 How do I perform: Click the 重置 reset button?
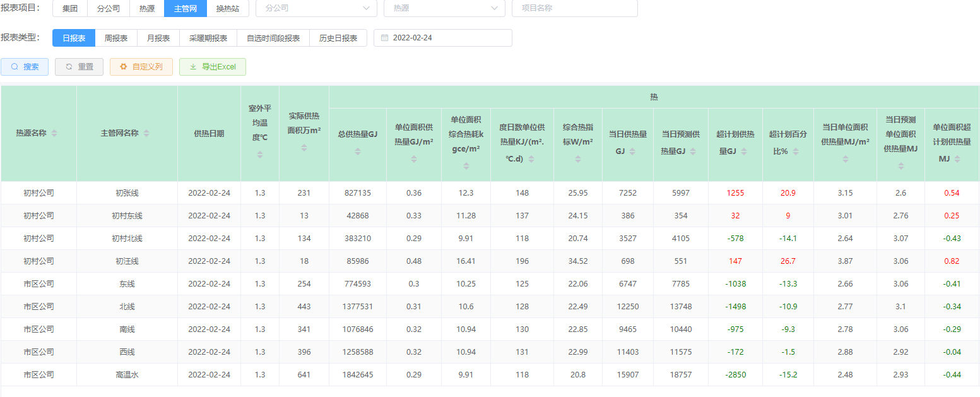pos(79,67)
